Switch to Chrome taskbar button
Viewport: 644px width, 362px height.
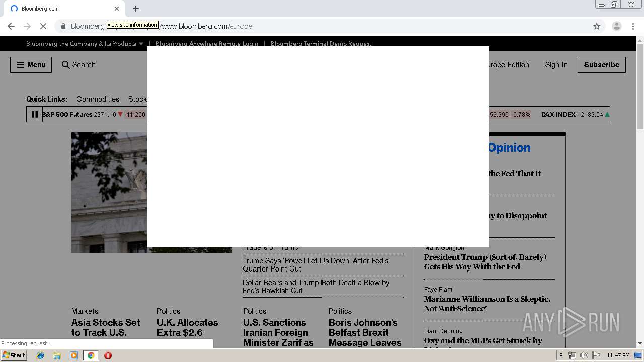(x=91, y=355)
